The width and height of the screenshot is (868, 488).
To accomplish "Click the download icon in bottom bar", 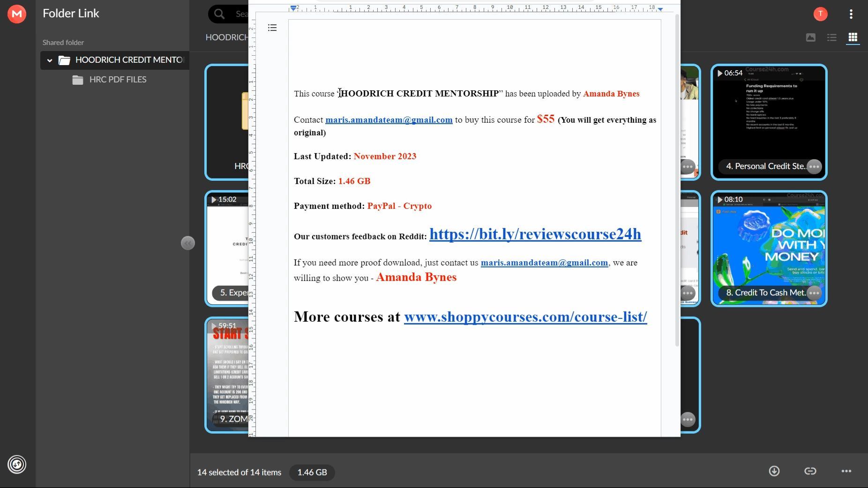I will [774, 471].
